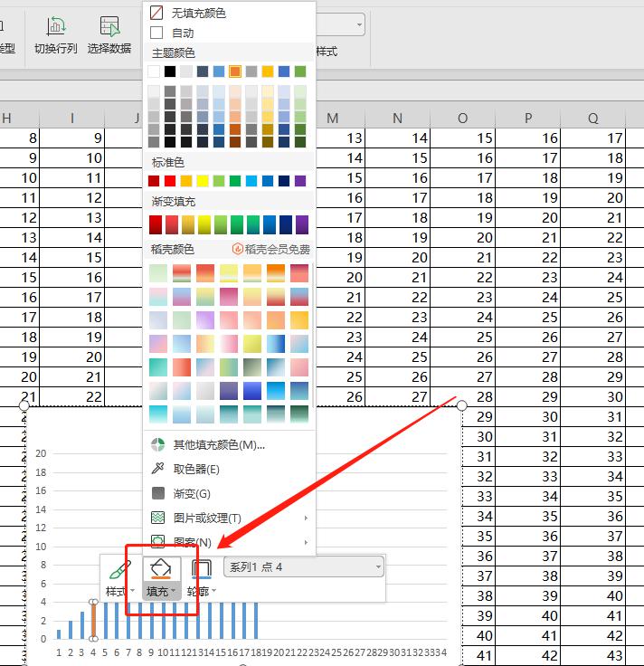Expand the Pattern (图案) submenu arrow
This screenshot has width=644, height=666.
[306, 542]
